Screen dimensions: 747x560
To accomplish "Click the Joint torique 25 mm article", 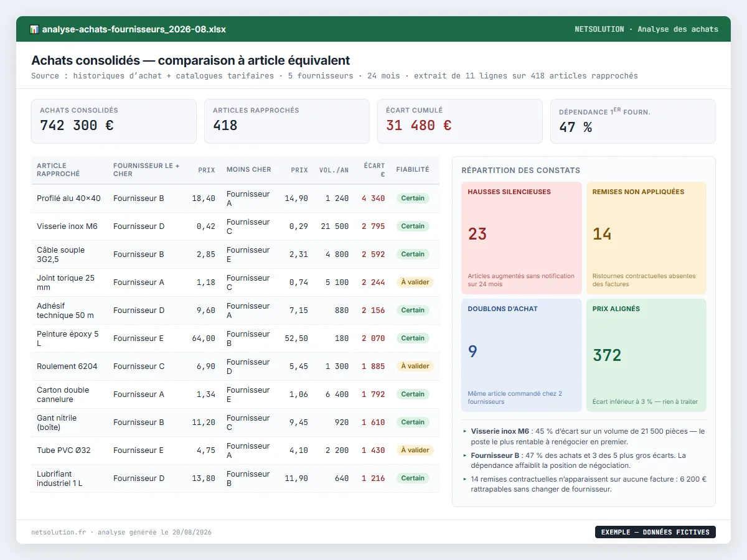I will (x=65, y=282).
